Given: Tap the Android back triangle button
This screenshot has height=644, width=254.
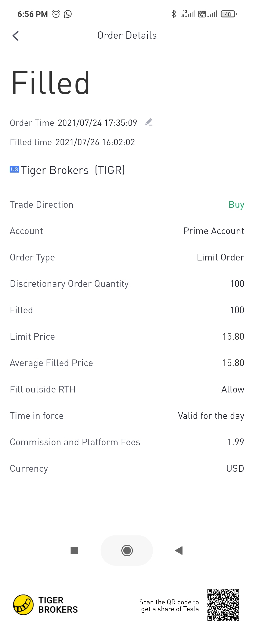Looking at the screenshot, I should tap(179, 550).
